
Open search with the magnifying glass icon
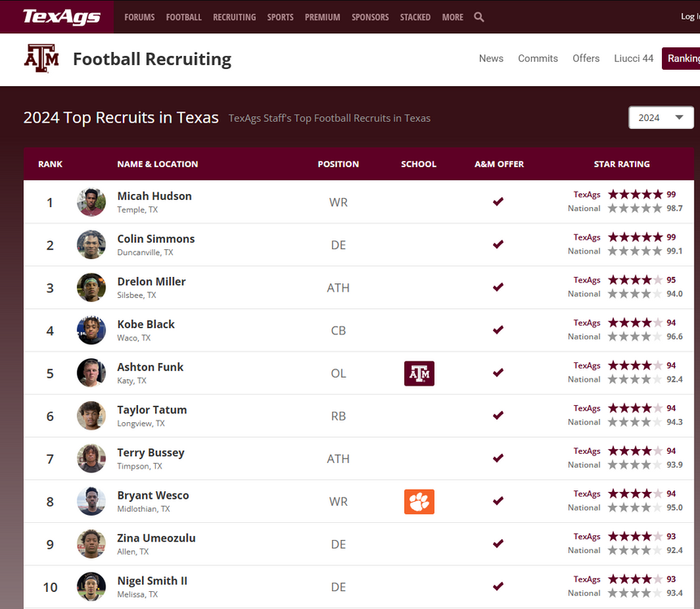[x=479, y=17]
